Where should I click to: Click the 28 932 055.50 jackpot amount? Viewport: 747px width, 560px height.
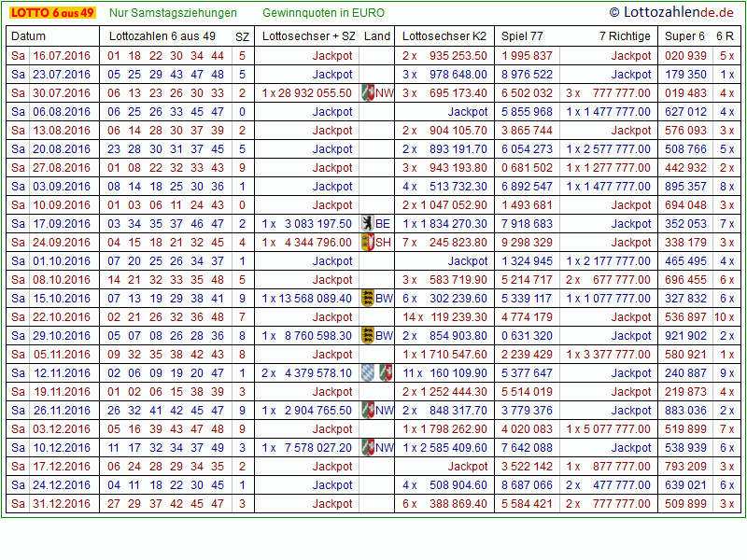(x=315, y=92)
